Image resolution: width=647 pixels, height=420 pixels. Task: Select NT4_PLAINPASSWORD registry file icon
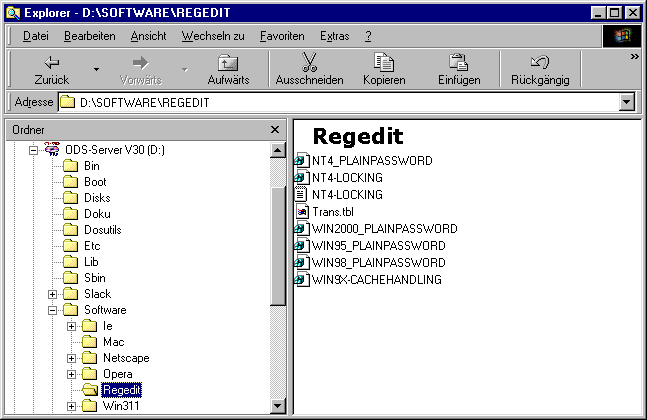302,160
